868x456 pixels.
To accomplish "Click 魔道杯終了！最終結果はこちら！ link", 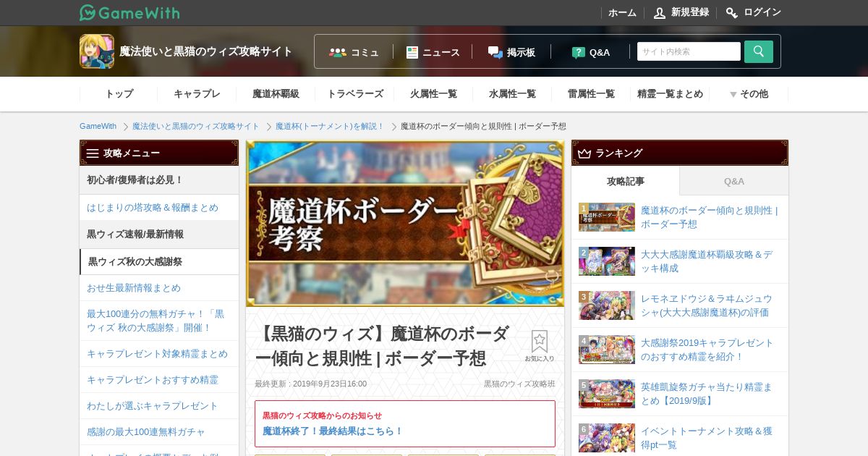I will pos(333,431).
